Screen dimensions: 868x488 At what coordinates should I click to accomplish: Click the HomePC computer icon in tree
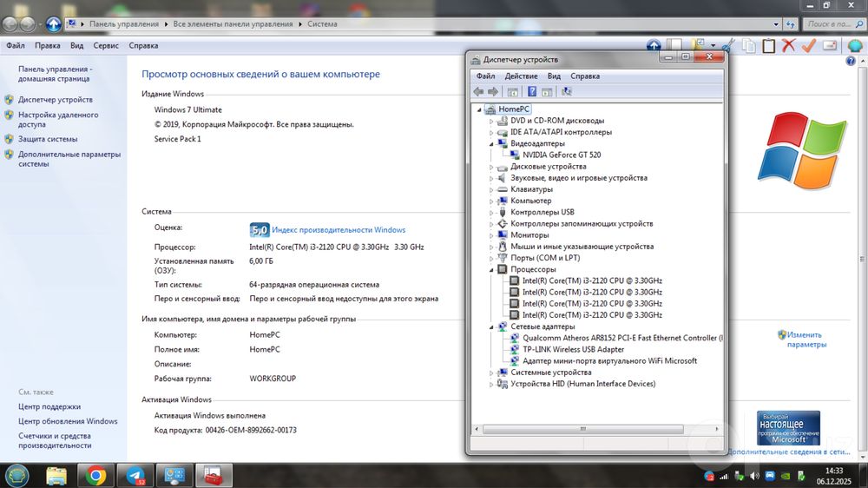(x=490, y=109)
